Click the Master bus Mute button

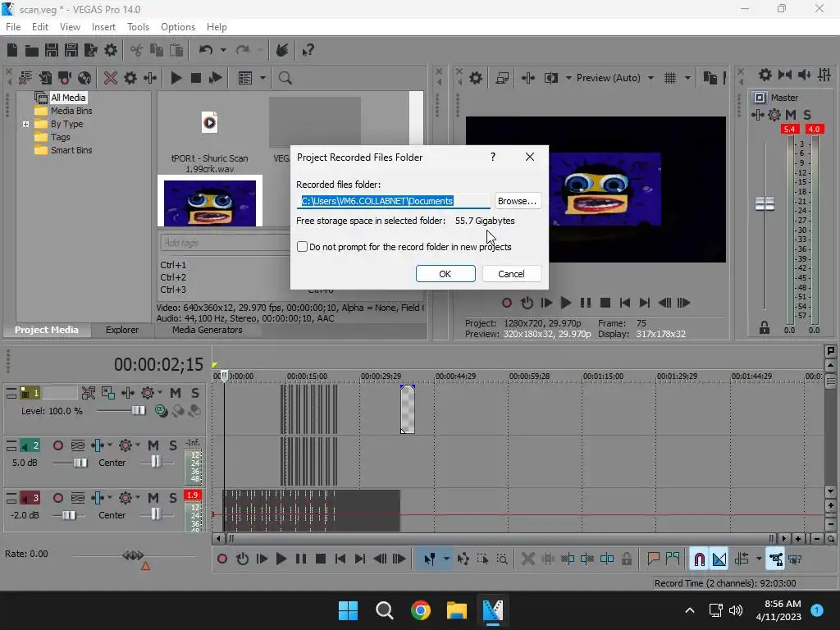(790, 115)
